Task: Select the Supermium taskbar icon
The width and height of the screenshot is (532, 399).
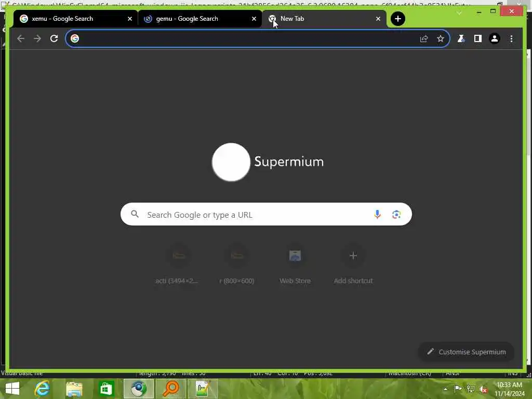Action: (138, 389)
